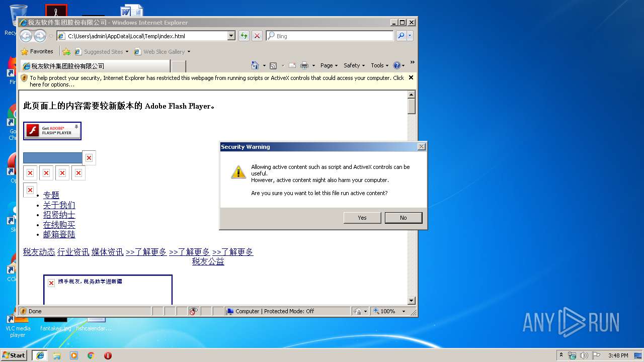Click the Start button
This screenshot has width=644, height=362.
14,355
